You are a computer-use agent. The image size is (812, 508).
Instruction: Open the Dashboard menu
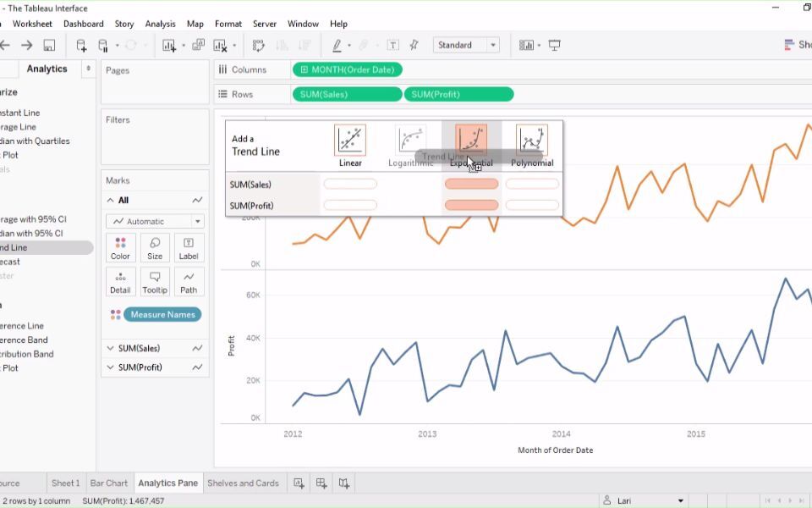pyautogui.click(x=84, y=24)
